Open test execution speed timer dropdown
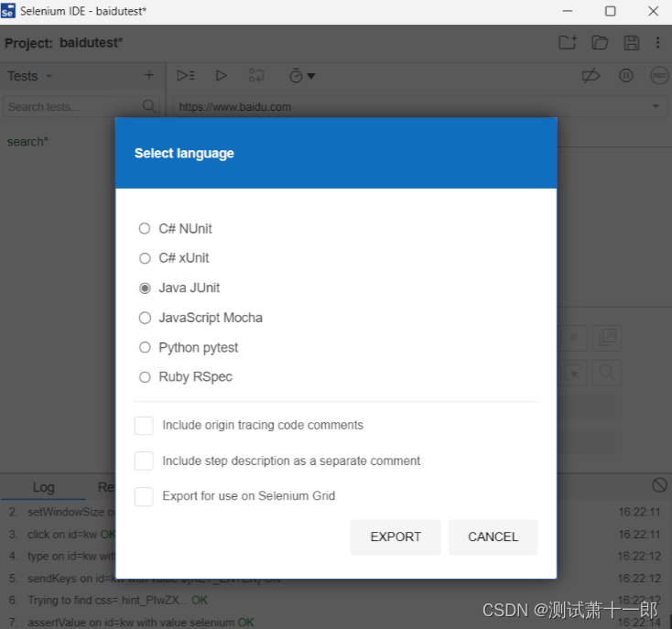The height and width of the screenshot is (629, 672). (302, 76)
